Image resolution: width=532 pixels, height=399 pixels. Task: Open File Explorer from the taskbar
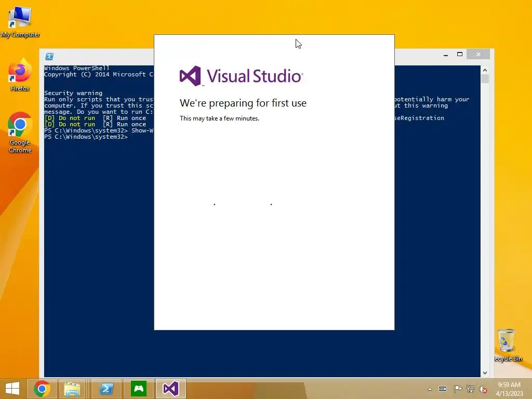click(x=72, y=389)
